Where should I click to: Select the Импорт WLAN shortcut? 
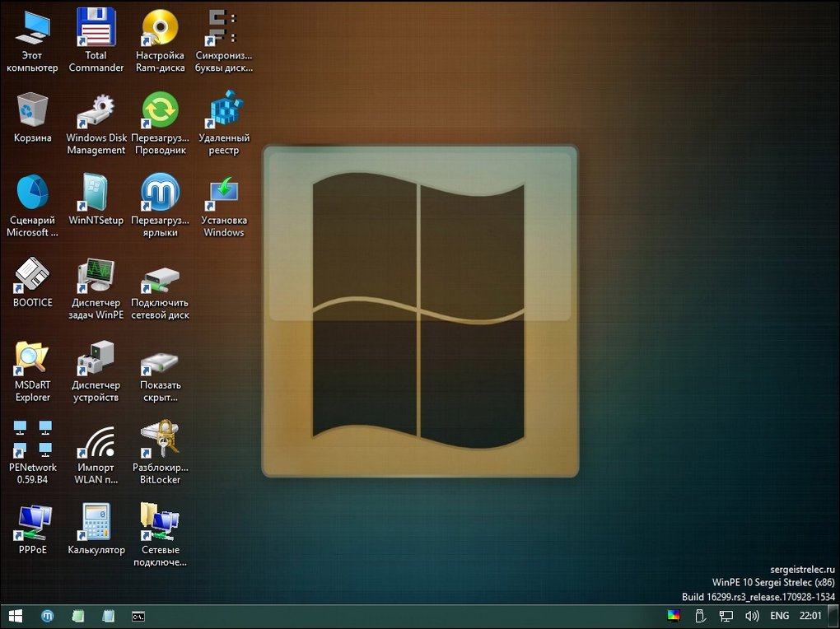96,454
